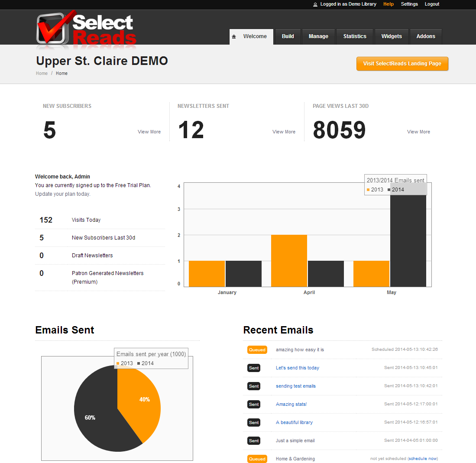Click the first Home breadcrumb link
This screenshot has width=476, height=463.
click(42, 74)
